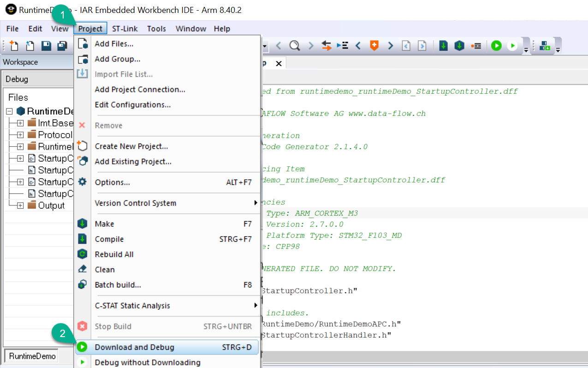The height and width of the screenshot is (368, 588).
Task: Click the 'DO NOT MODIFY.' comment line
Action: (329, 269)
